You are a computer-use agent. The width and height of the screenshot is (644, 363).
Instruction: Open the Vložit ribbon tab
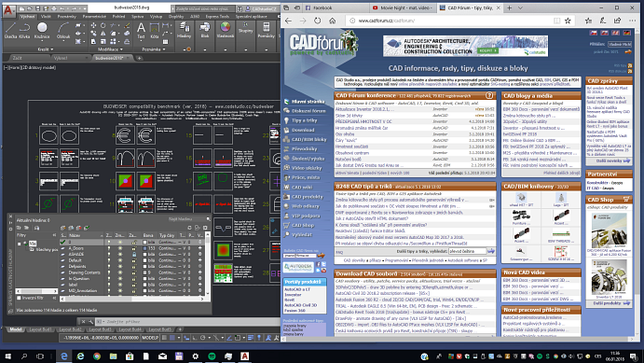46,17
